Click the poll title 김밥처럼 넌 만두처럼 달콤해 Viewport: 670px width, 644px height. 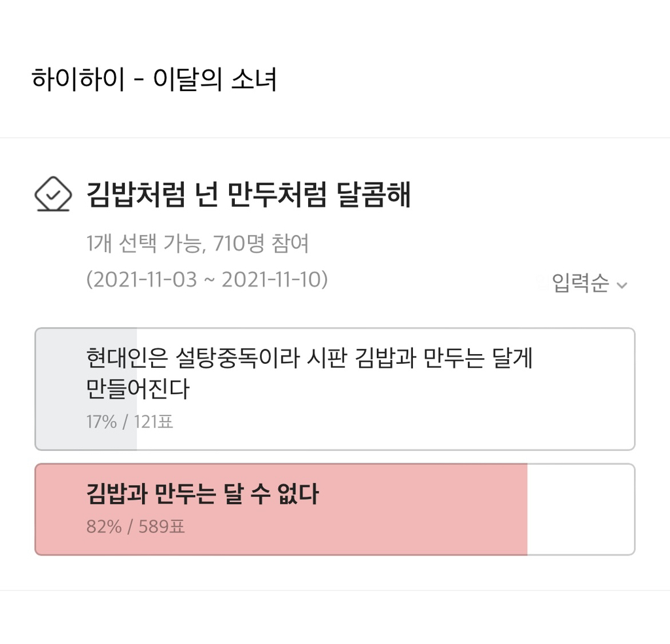point(249,194)
